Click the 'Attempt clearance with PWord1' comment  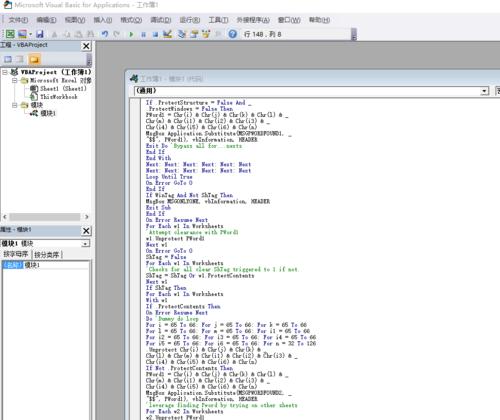point(193,232)
